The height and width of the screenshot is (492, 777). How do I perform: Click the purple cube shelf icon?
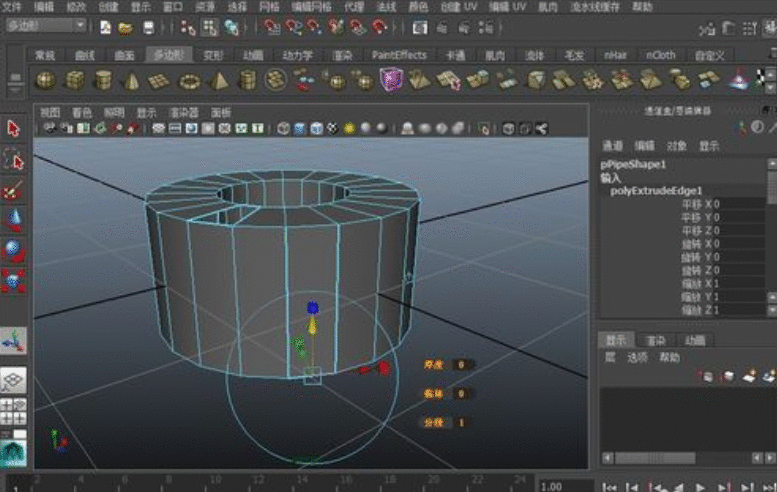pos(390,79)
